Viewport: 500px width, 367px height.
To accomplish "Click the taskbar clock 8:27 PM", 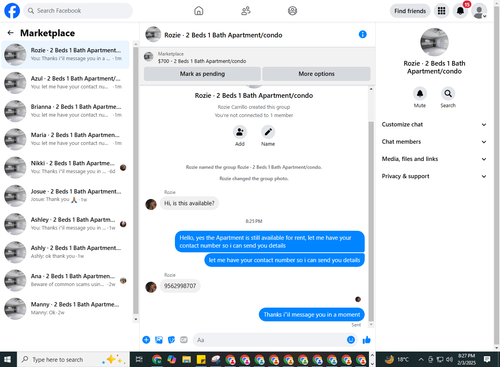I will (466, 359).
